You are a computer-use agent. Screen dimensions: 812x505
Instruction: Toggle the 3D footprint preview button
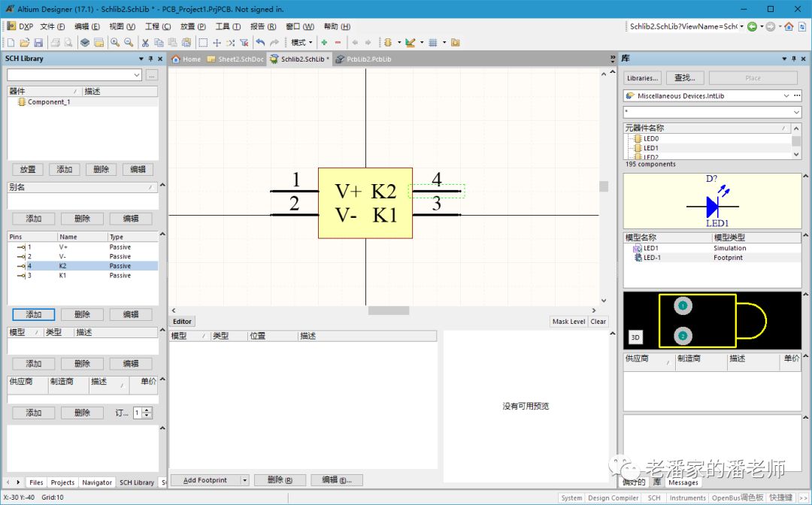click(x=635, y=337)
